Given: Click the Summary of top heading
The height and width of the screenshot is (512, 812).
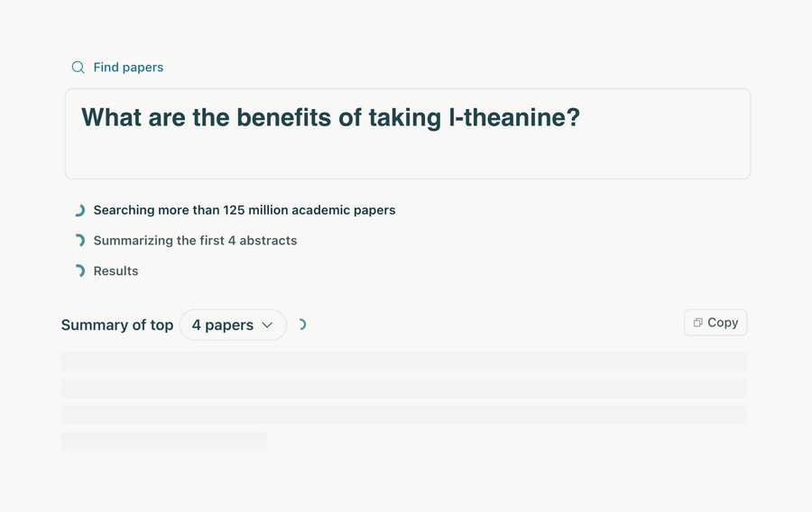Looking at the screenshot, I should click(117, 325).
